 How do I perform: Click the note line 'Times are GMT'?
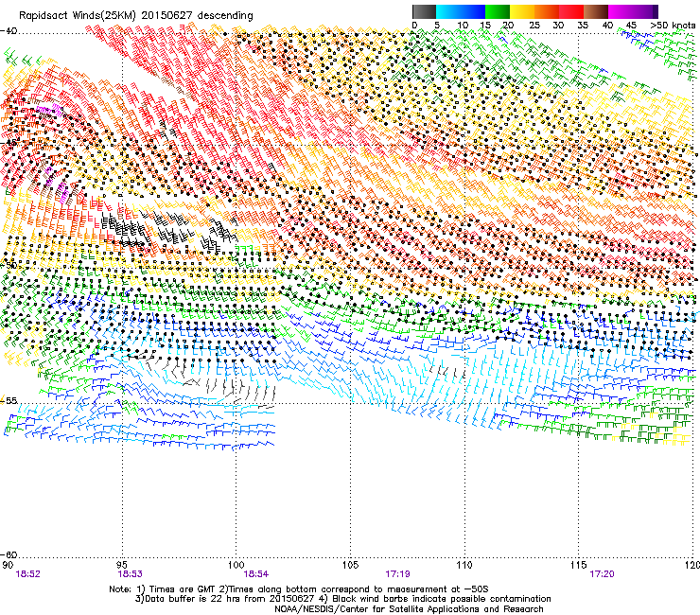pyautogui.click(x=181, y=589)
